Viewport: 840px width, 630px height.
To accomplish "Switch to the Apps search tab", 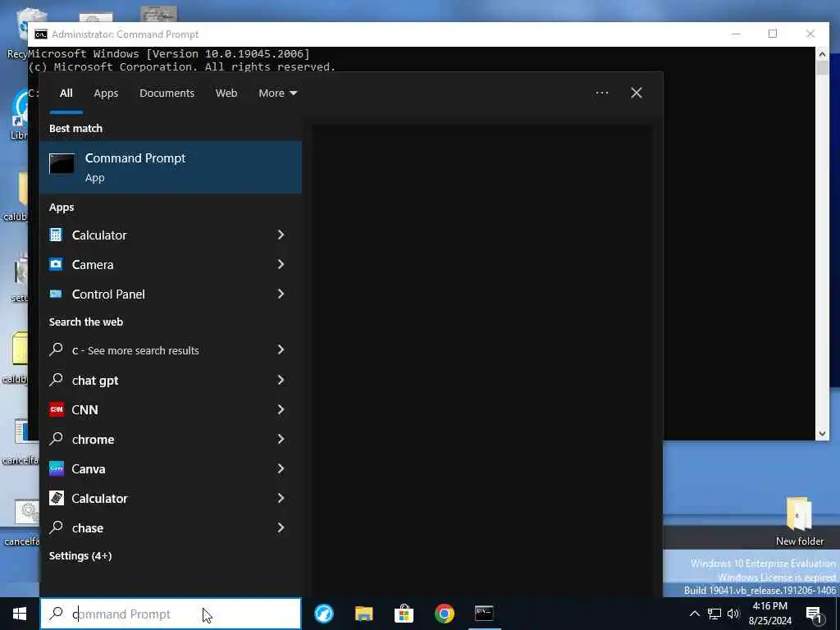I will point(106,94).
